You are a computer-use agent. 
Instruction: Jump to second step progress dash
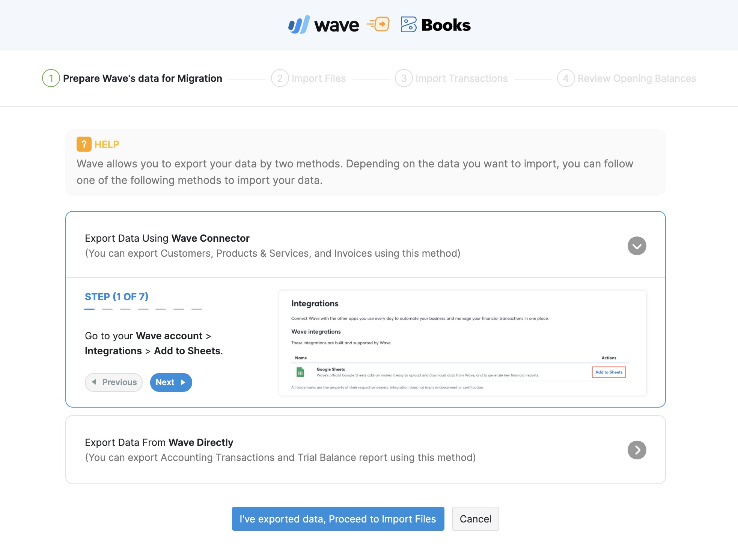107,309
